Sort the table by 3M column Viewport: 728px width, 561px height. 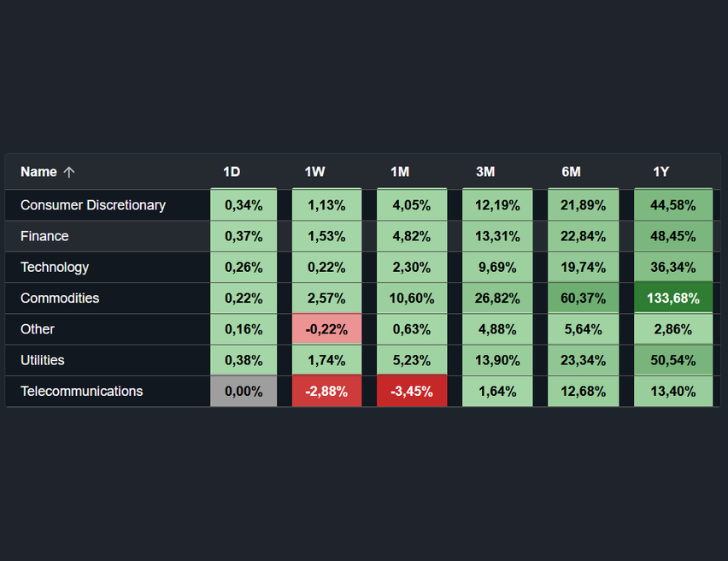coord(485,172)
